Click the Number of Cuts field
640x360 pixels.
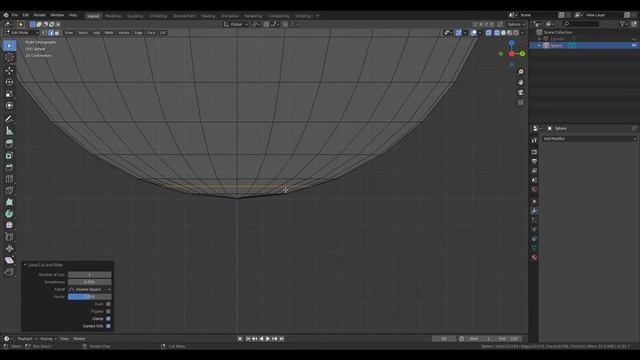[89, 275]
